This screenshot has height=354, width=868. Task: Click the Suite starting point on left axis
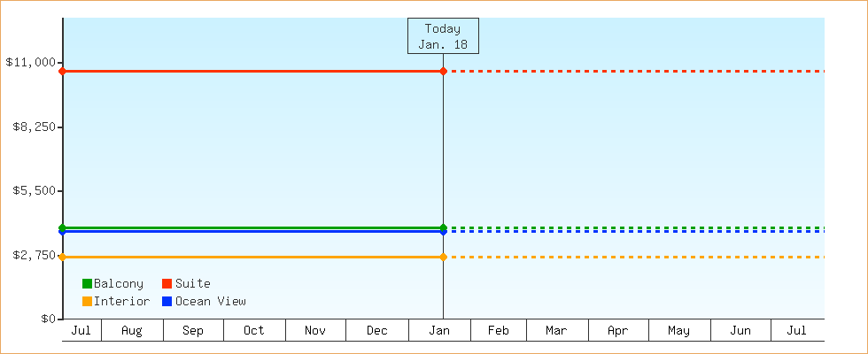62,71
